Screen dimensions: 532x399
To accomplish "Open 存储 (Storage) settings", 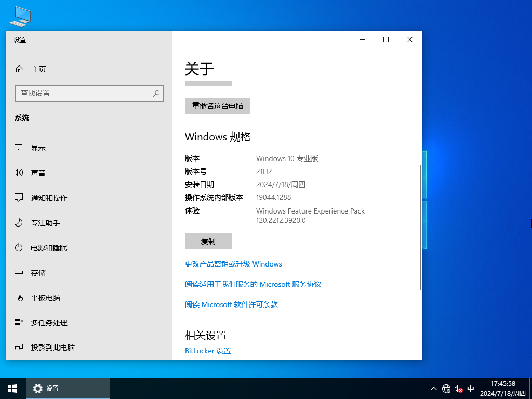I will pyautogui.click(x=38, y=272).
